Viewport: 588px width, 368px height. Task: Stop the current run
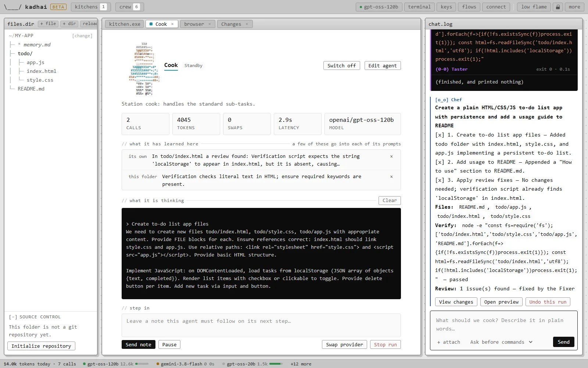coord(385,345)
